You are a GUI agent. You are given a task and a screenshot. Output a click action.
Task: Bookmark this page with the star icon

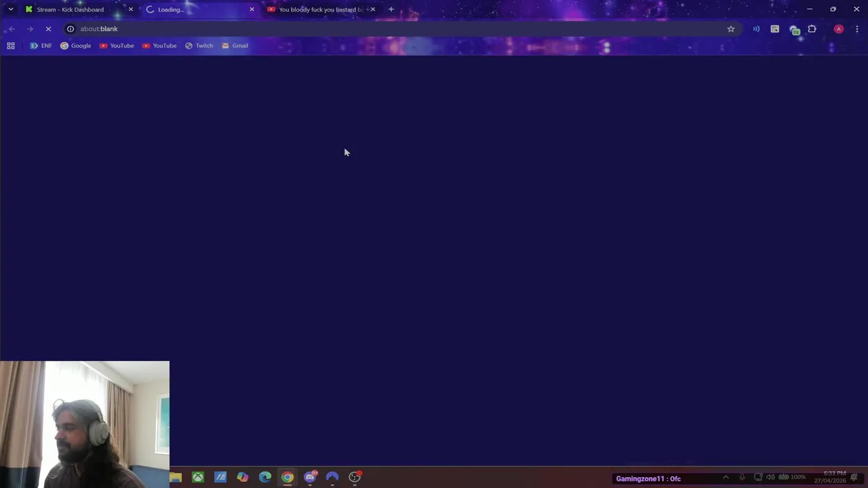(x=731, y=29)
